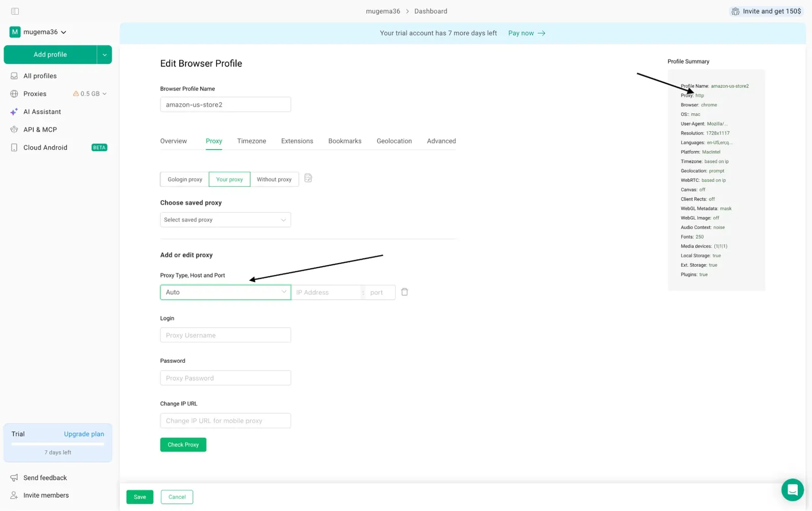The width and height of the screenshot is (812, 511).
Task: Go to the Geolocation tab
Action: 394,141
